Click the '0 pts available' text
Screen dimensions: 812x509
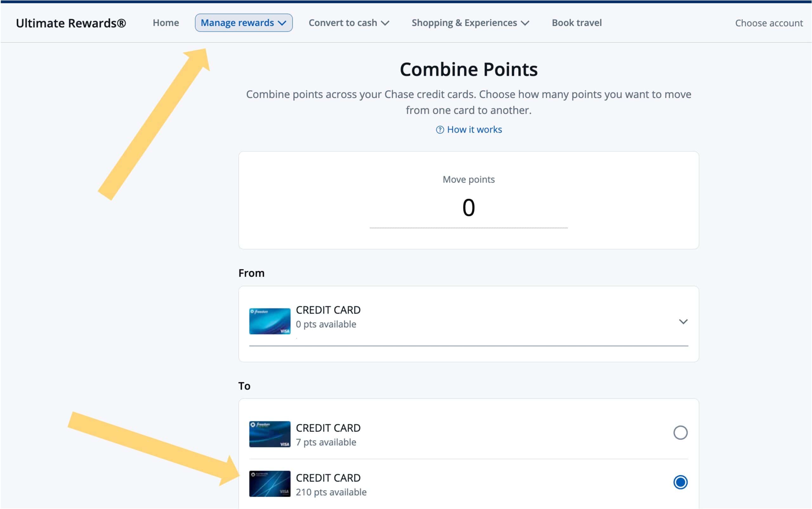click(326, 324)
